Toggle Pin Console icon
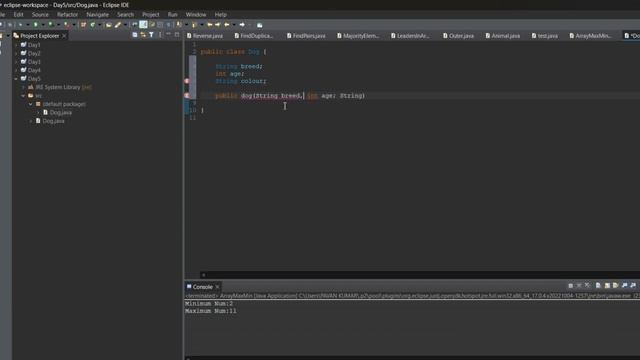 tap(624, 285)
